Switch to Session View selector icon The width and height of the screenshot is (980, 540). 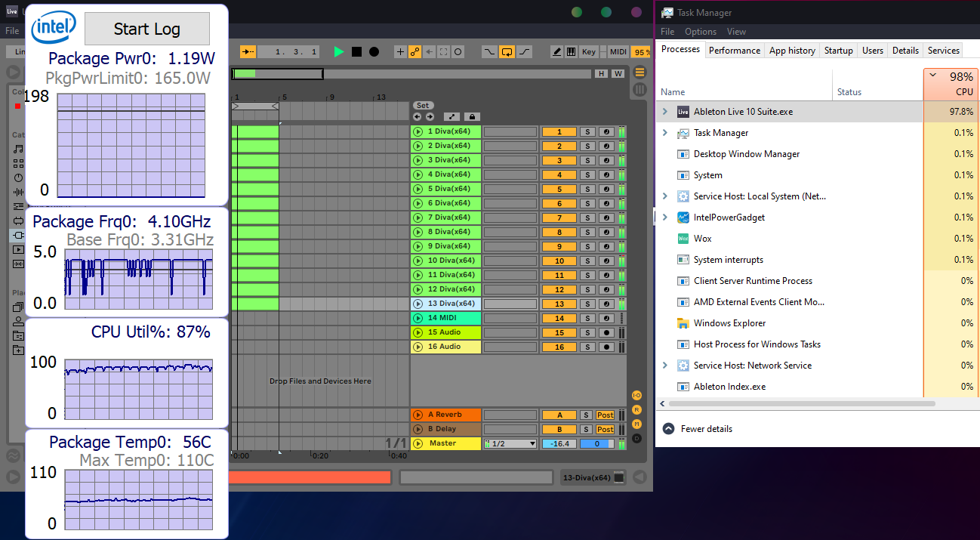pos(639,90)
